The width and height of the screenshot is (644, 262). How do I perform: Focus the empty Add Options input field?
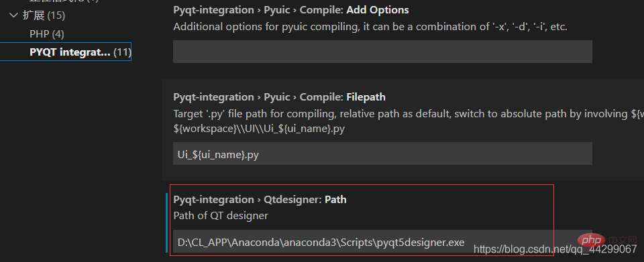coord(382,52)
